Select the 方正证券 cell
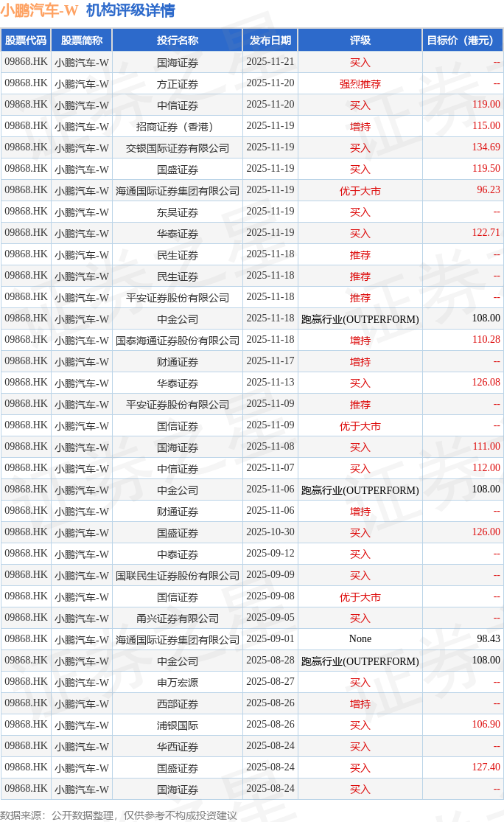 click(x=178, y=84)
